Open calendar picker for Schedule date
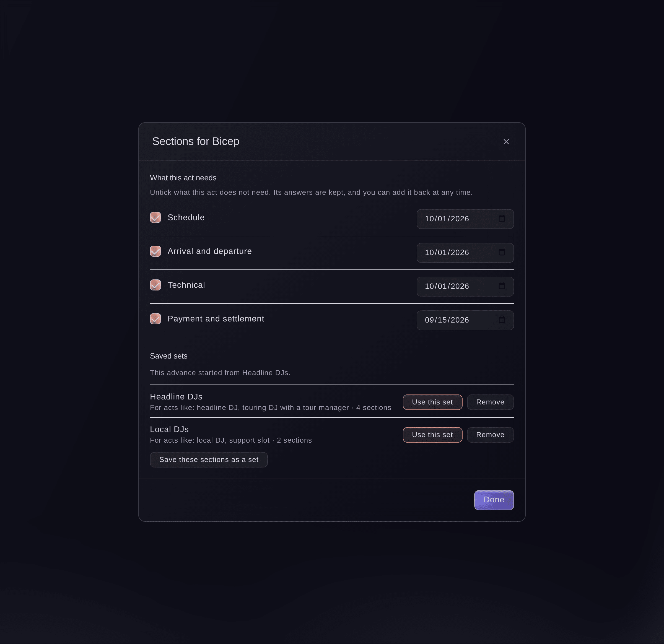Screen dimensions: 664x644 [x=502, y=219]
